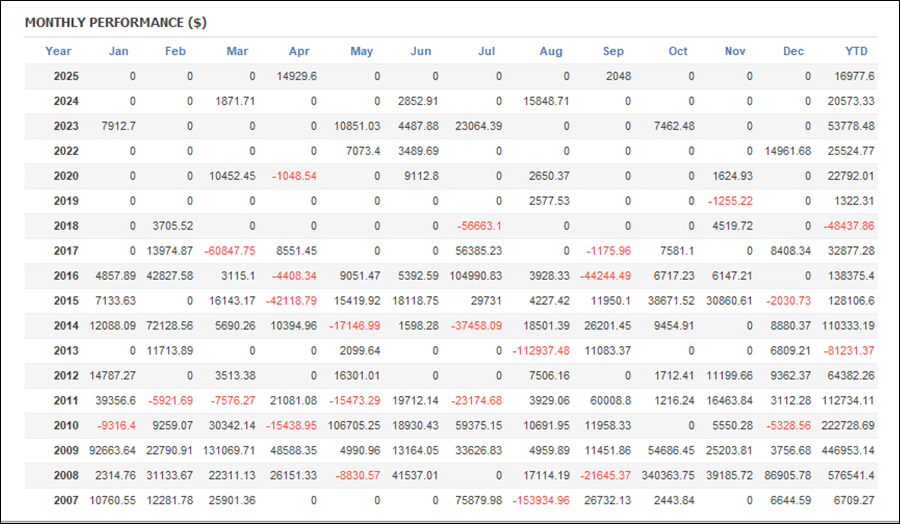Select the Jul column header
Image resolution: width=900 pixels, height=524 pixels.
(x=487, y=51)
